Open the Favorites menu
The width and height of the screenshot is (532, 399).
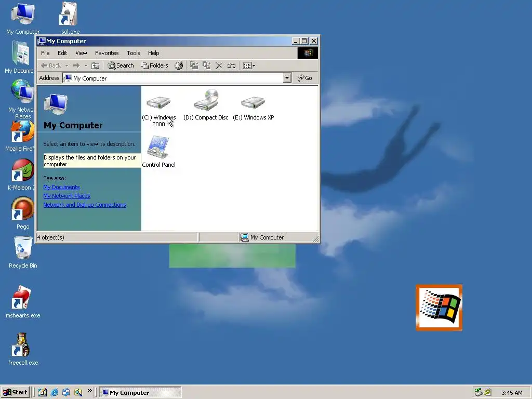pos(107,53)
